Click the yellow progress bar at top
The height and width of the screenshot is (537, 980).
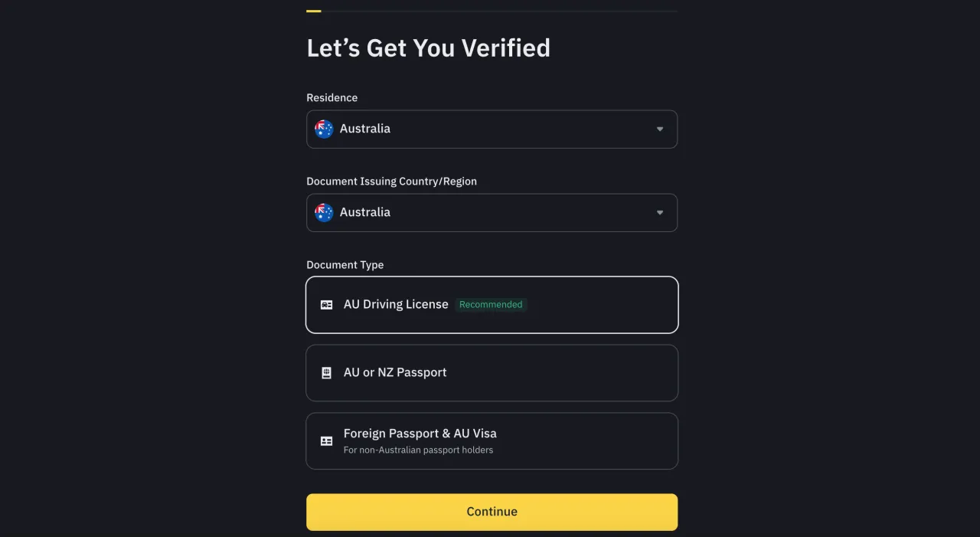click(313, 11)
